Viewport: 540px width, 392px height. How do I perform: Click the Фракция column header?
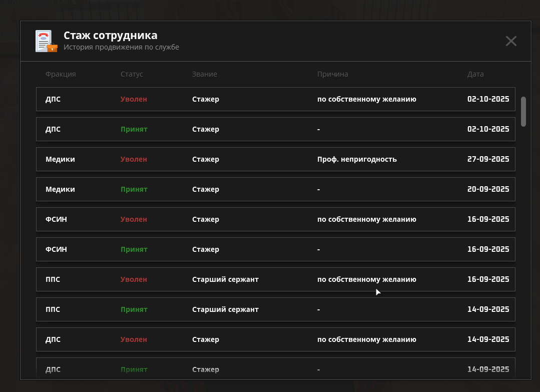(61, 74)
